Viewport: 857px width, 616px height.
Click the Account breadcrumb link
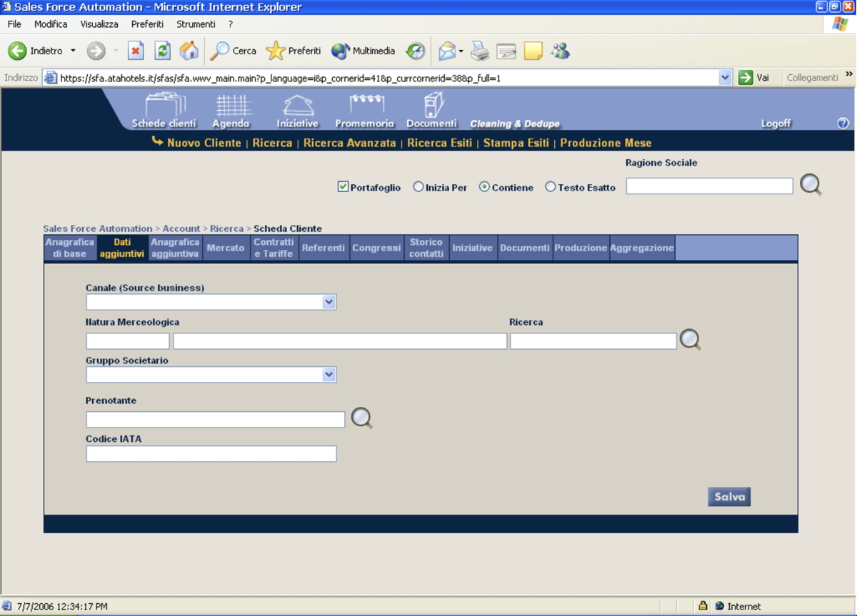point(181,228)
